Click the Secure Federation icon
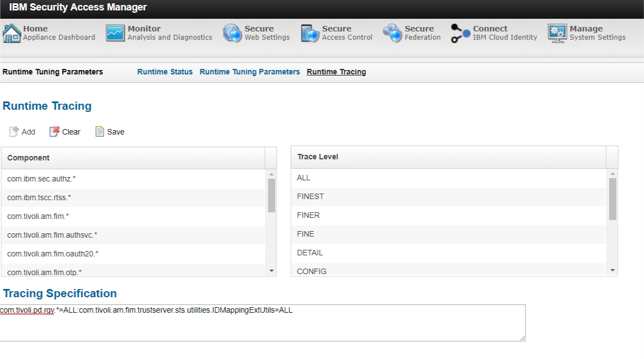 (392, 33)
